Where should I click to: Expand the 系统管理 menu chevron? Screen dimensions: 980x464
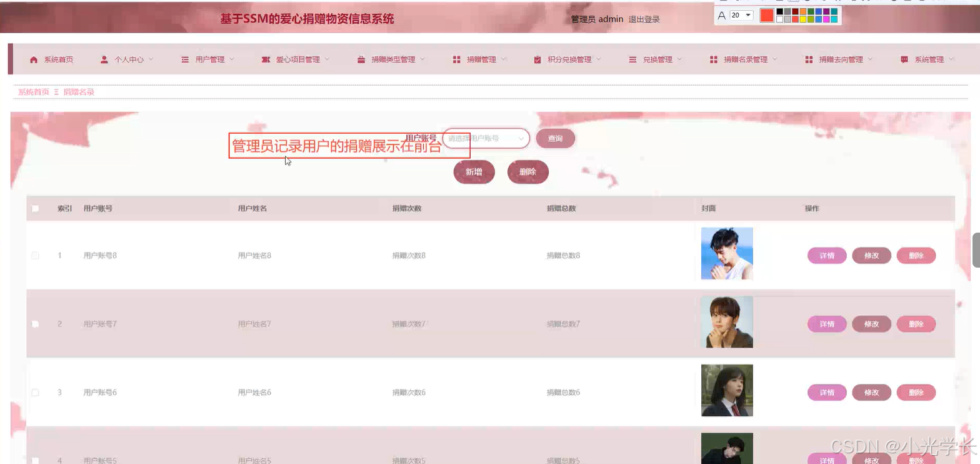point(951,59)
